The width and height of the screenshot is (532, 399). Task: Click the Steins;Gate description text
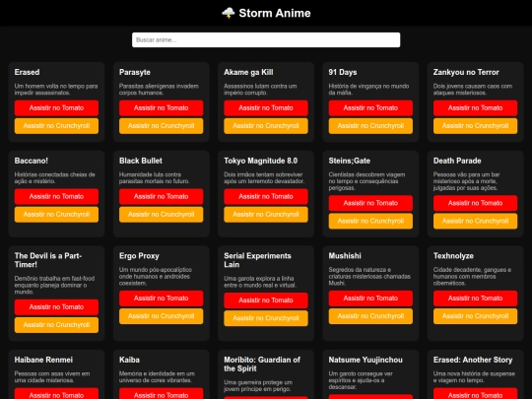[x=366, y=181]
